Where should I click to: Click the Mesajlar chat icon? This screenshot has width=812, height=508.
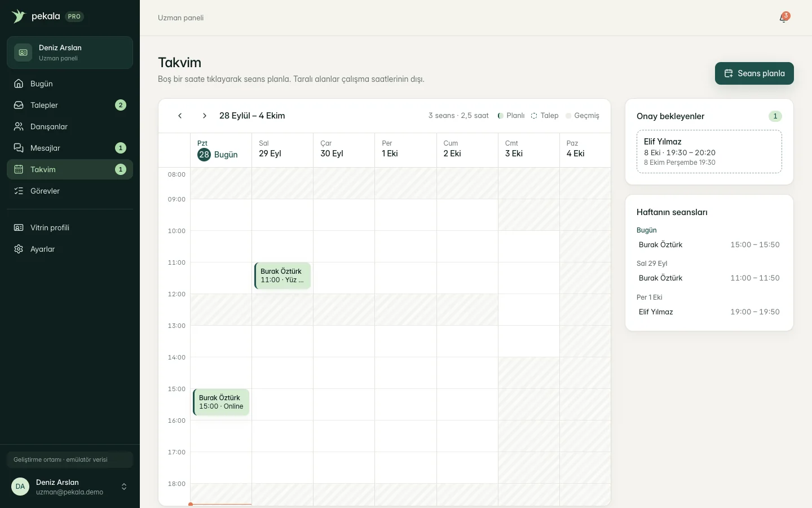(x=19, y=148)
